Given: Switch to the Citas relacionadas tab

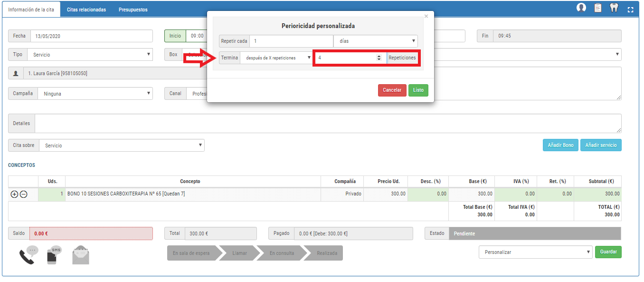Looking at the screenshot, I should coord(86,10).
